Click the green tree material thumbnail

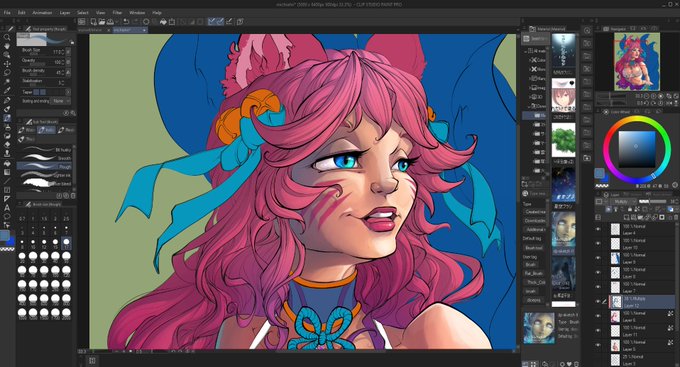pos(563,140)
